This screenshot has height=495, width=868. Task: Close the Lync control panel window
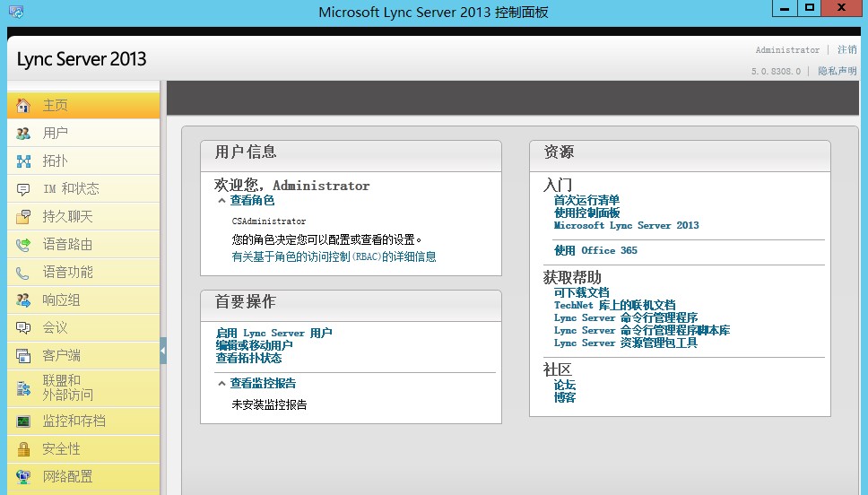(841, 8)
